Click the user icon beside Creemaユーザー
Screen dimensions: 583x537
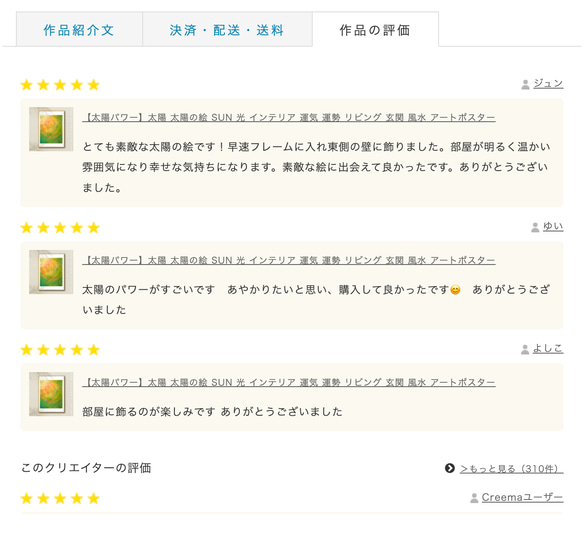pos(474,498)
